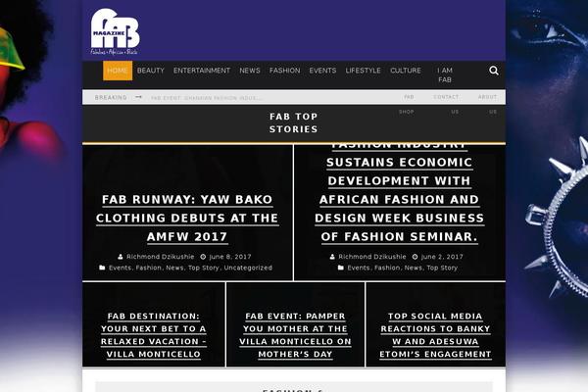This screenshot has width=588, height=392.
Task: Open Uncategorized category under Yaw Bako story
Action: (x=248, y=268)
